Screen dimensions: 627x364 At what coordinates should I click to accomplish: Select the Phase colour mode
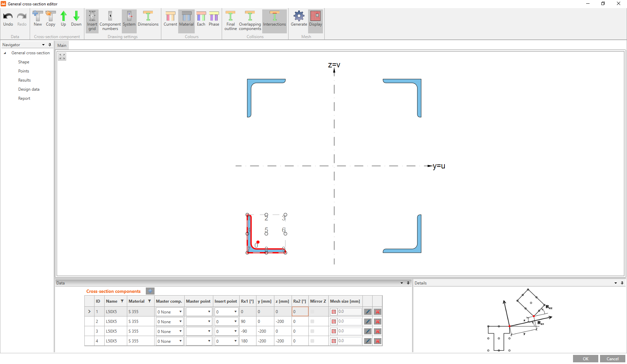click(214, 19)
